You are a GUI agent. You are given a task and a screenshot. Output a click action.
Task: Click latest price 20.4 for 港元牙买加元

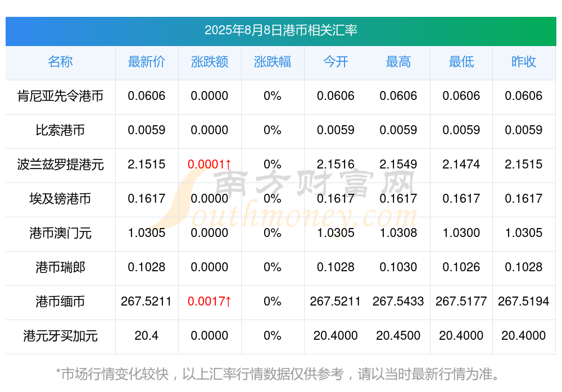click(x=146, y=336)
